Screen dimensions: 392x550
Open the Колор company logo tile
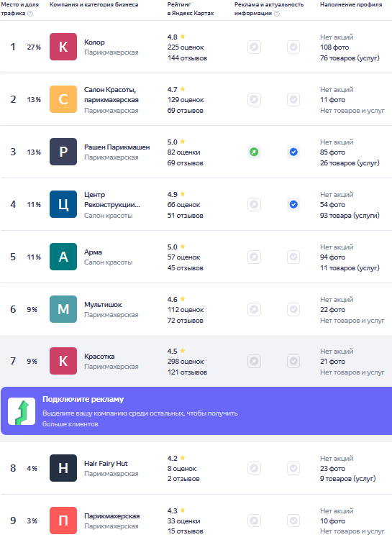(63, 47)
